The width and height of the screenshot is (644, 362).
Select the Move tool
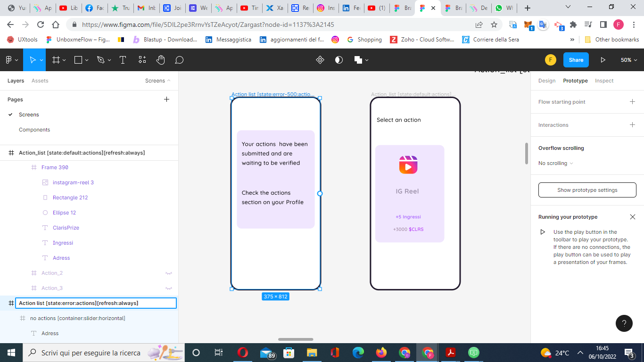point(33,60)
